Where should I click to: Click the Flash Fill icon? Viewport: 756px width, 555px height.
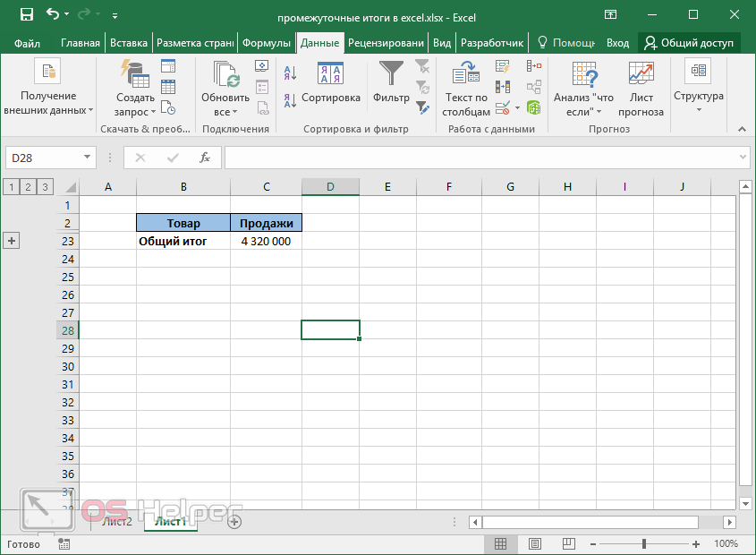click(x=503, y=66)
